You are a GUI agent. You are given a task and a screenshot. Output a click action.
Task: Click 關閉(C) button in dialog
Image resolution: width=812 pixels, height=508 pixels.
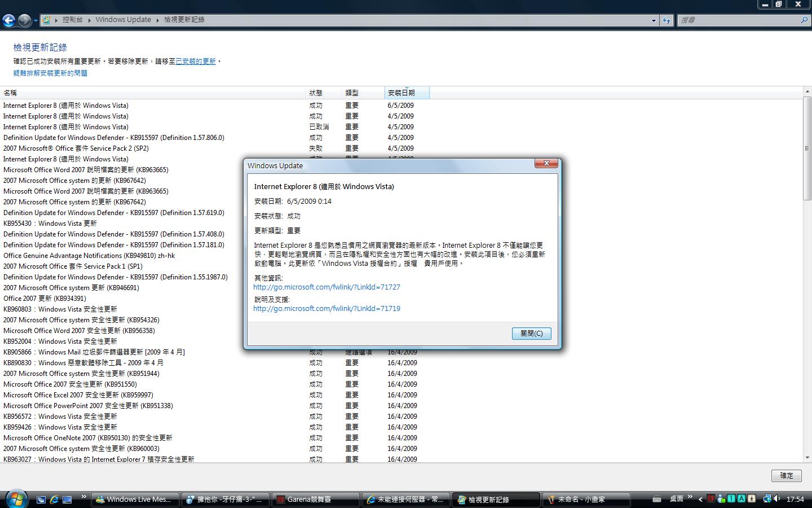tap(532, 334)
